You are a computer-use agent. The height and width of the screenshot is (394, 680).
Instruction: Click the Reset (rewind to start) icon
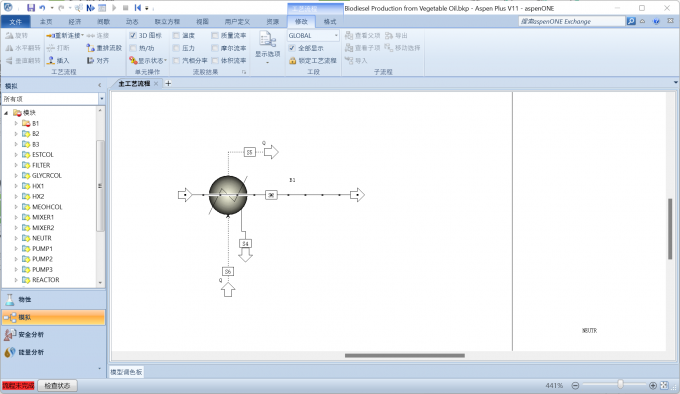tap(137, 8)
